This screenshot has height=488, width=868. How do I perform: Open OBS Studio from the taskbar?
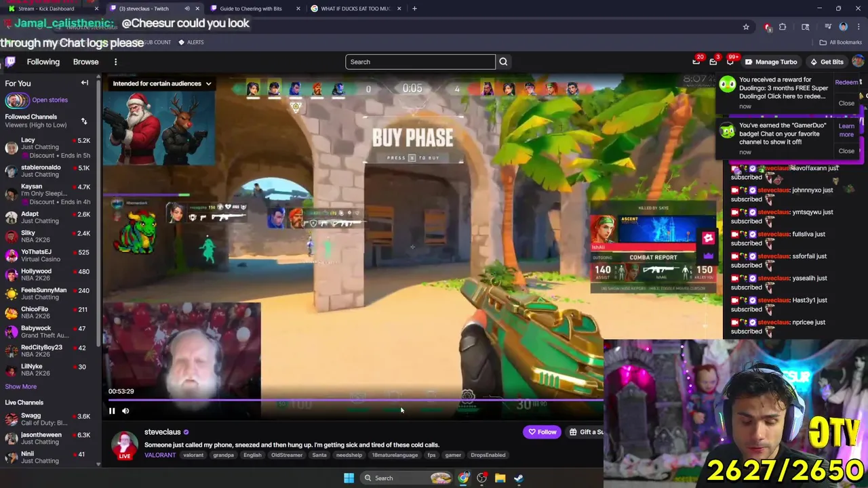coord(481,478)
